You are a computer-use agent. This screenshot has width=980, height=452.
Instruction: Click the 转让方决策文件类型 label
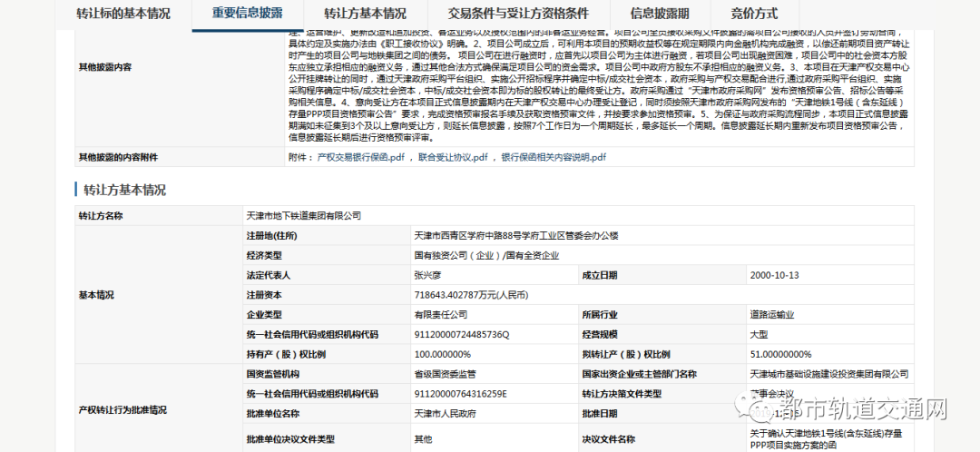click(622, 395)
